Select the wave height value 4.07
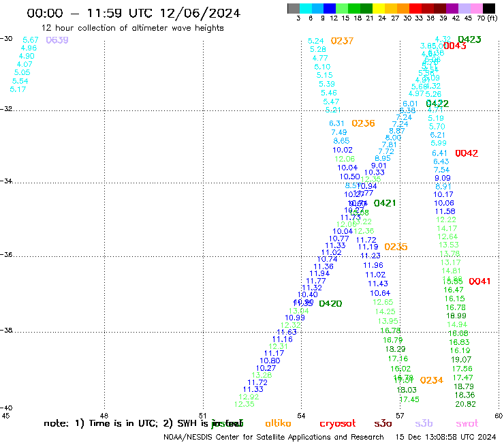The height and width of the screenshot is (443, 504). [25, 64]
